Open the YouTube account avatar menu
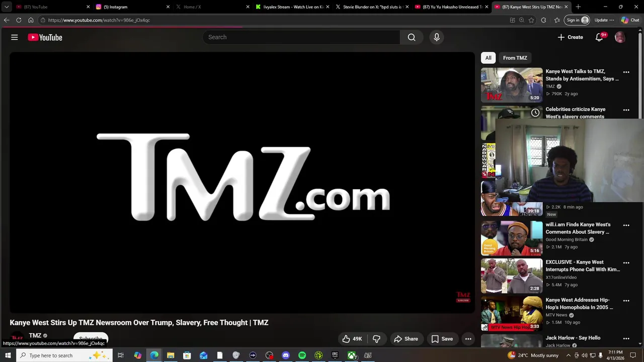Screen dimensions: 644x362 pyautogui.click(x=620, y=37)
